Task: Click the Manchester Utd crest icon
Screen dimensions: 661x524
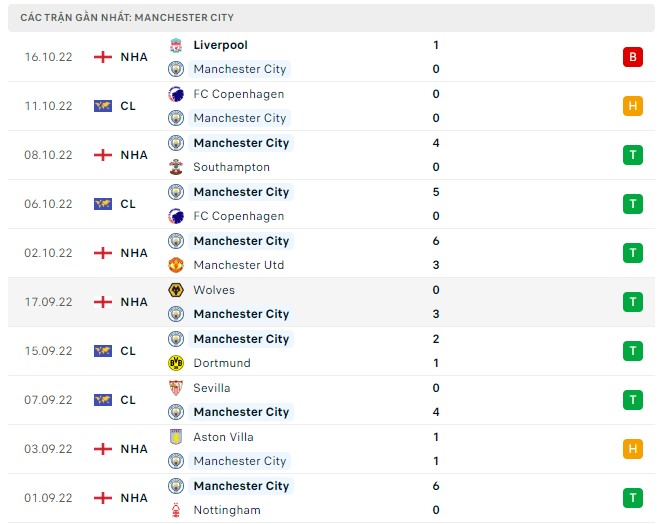Action: point(176,265)
